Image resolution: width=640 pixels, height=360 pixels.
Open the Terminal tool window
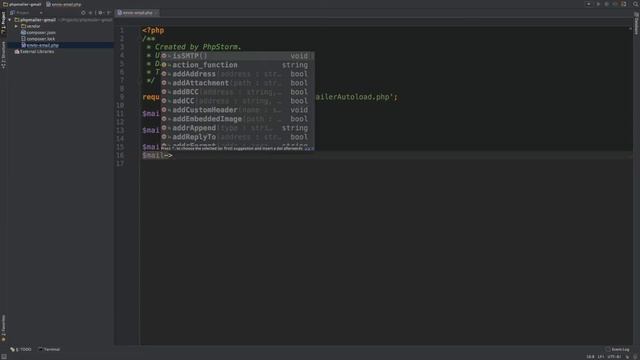pos(49,349)
